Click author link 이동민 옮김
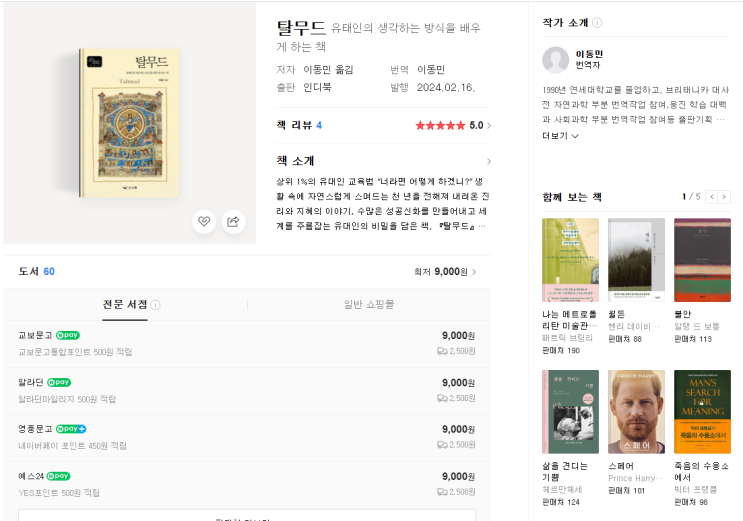Image resolution: width=743 pixels, height=521 pixels. (328, 70)
